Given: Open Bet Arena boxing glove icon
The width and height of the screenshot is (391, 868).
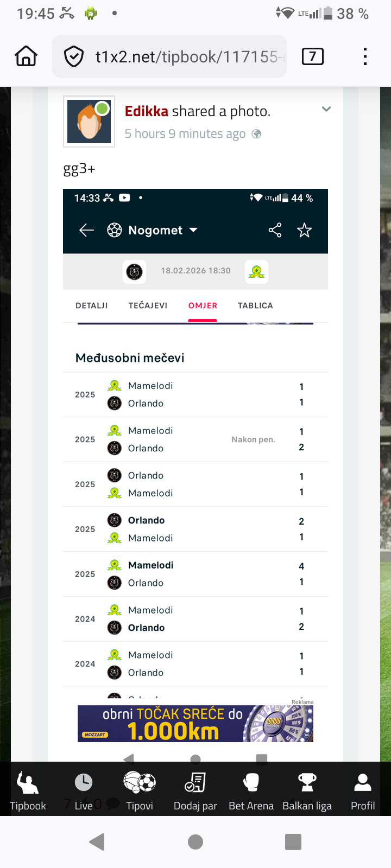Looking at the screenshot, I should pyautogui.click(x=251, y=791).
